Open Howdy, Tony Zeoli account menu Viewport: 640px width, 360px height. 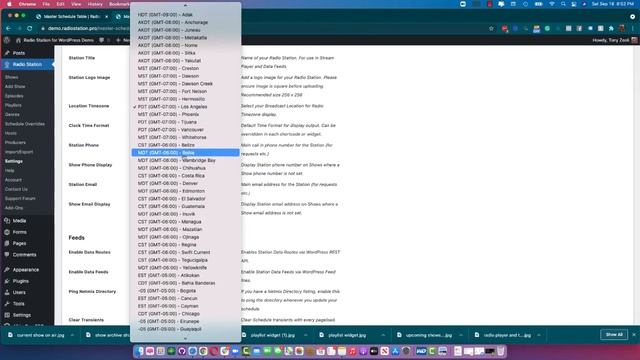point(614,40)
